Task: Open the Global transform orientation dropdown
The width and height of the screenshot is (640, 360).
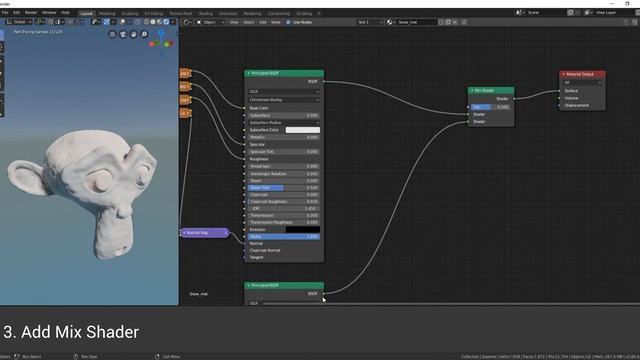Action: point(19,22)
